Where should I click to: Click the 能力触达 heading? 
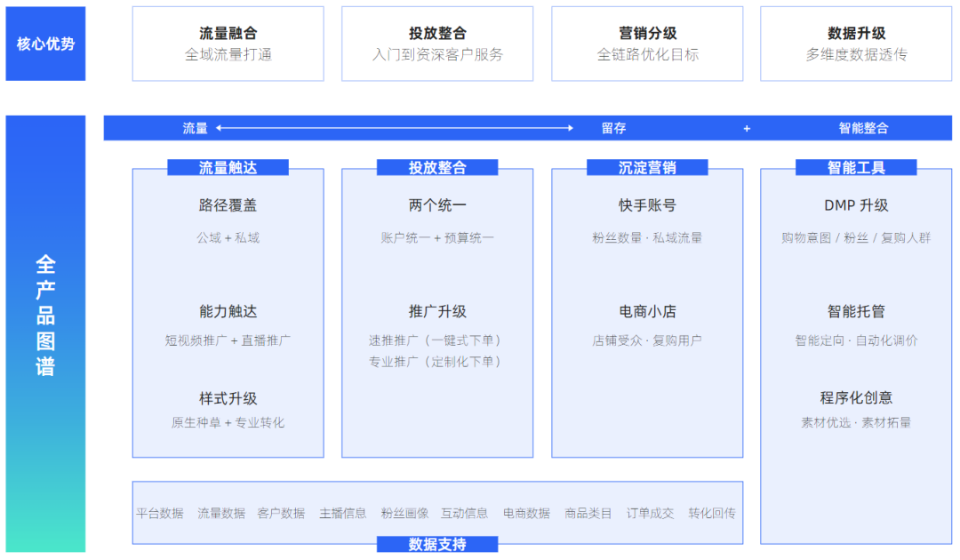coord(228,311)
